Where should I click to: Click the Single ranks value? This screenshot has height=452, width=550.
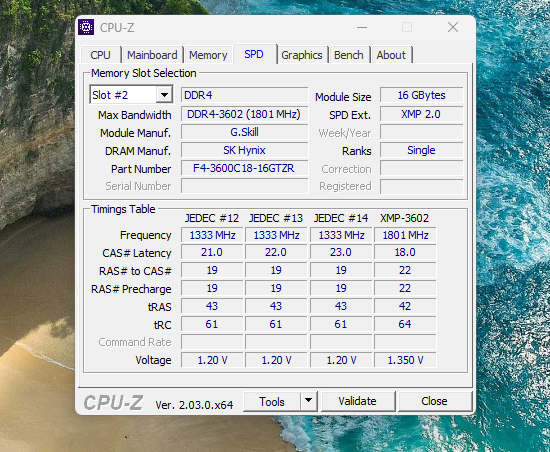[x=421, y=150]
